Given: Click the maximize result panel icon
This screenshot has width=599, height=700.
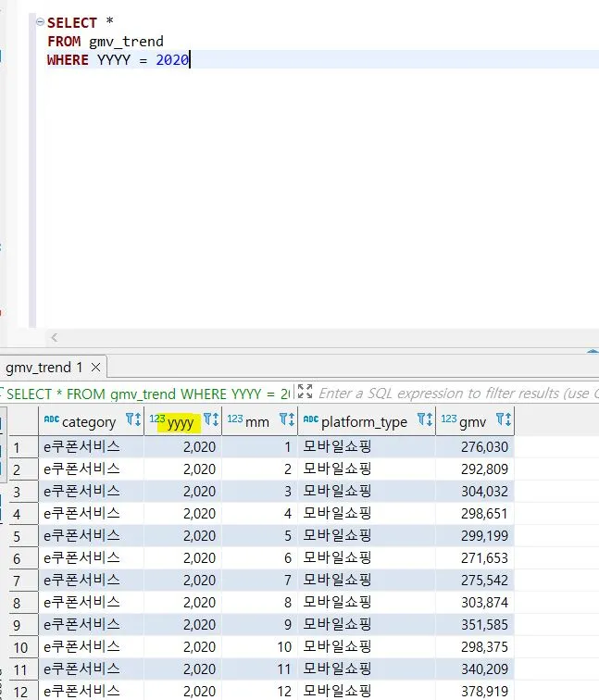Looking at the screenshot, I should 305,391.
